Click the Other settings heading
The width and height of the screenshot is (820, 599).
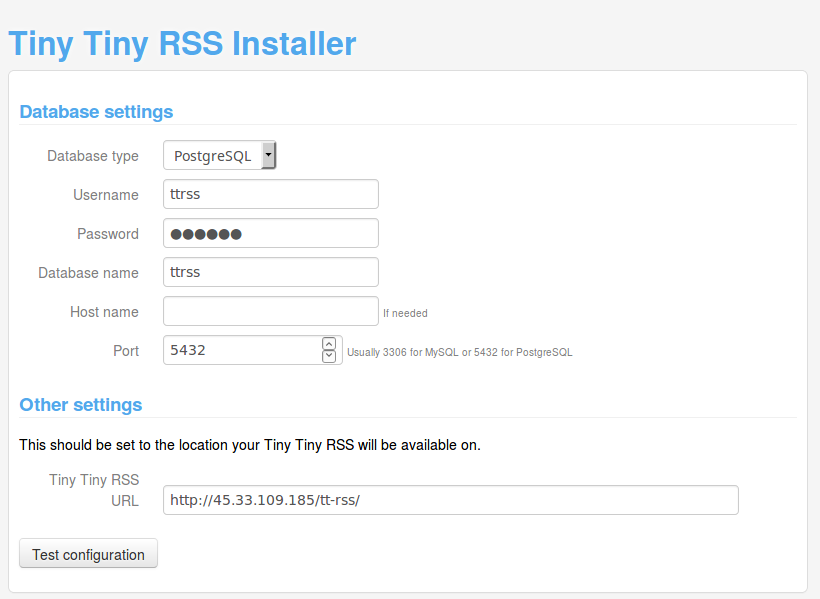[x=81, y=405]
